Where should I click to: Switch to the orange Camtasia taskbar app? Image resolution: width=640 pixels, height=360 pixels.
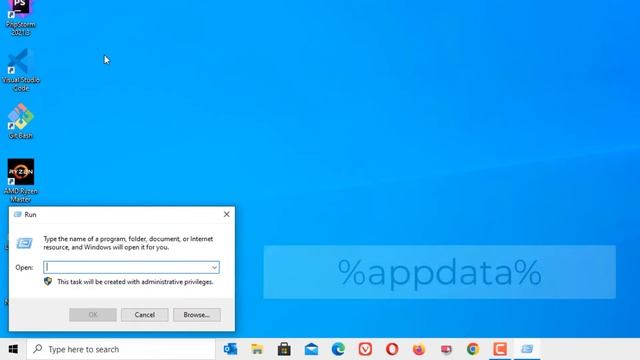(x=500, y=349)
